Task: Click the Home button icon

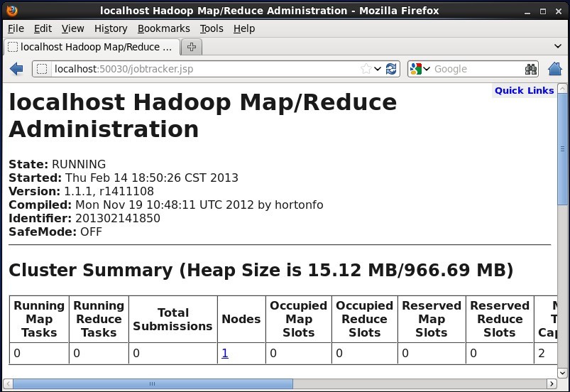Action: pyautogui.click(x=555, y=69)
